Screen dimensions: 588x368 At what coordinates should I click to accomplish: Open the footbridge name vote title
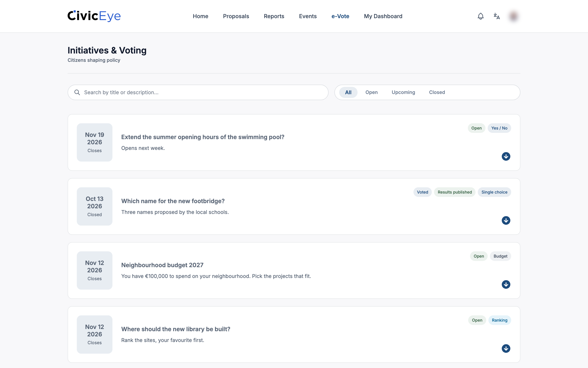(x=173, y=201)
